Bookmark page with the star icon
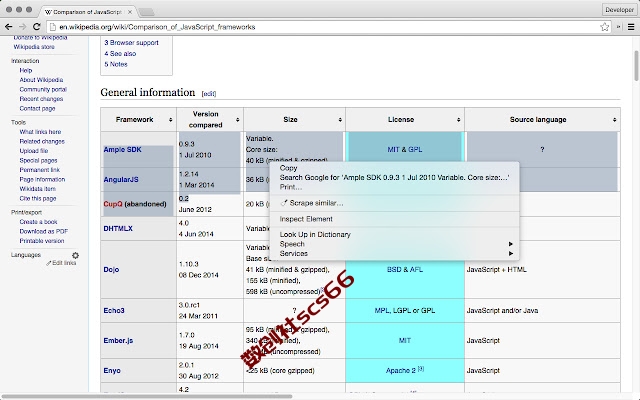This screenshot has height=400, width=640. tap(604, 27)
